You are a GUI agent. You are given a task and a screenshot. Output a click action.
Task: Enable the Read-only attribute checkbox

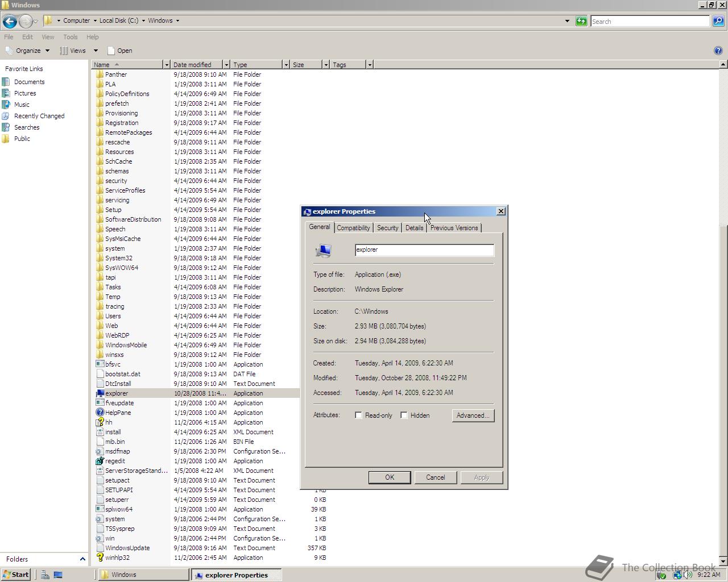[x=358, y=415]
